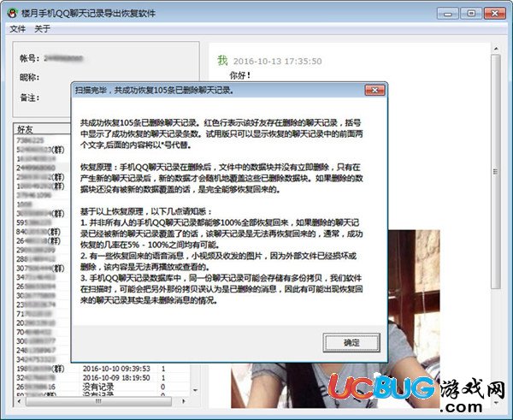
Task: Select friend row starting with 288
Action: 36,259
